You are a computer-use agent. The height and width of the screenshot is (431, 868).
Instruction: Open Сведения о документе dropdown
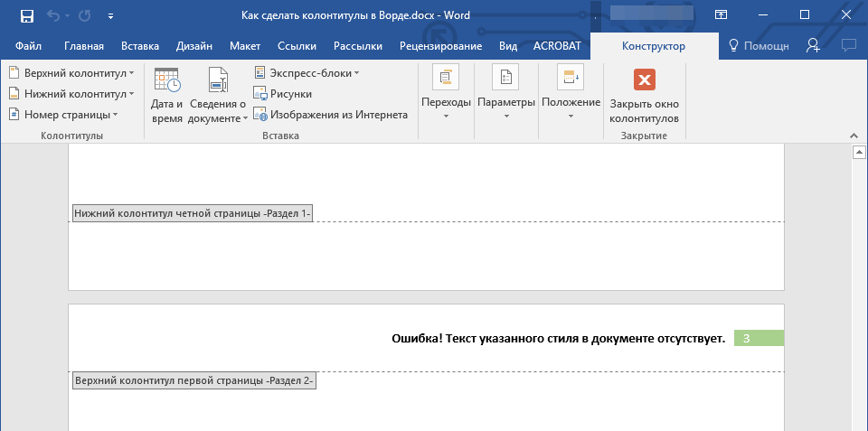(218, 95)
